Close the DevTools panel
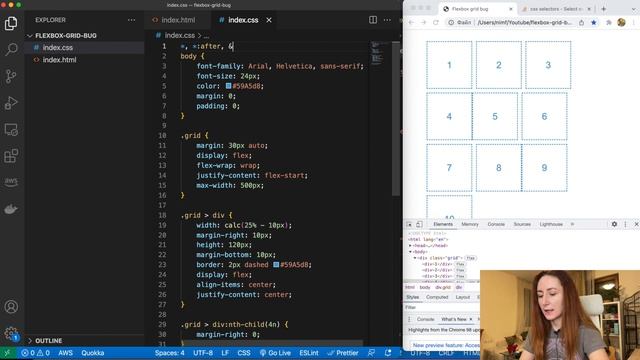 coord(636,224)
